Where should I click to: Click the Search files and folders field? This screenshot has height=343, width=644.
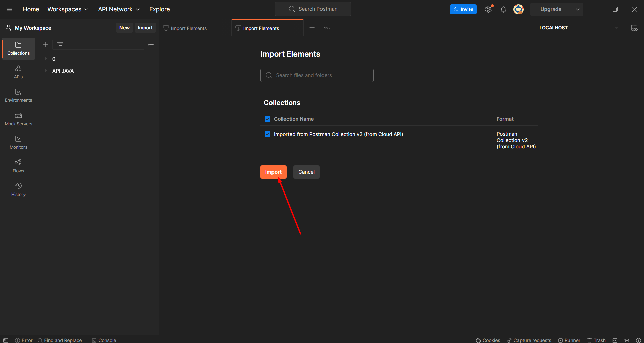(317, 75)
